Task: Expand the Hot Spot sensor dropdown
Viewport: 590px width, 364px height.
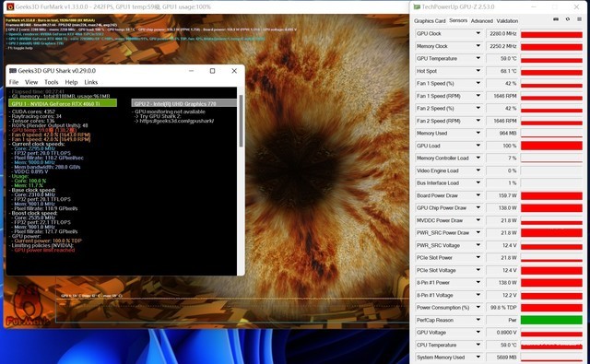Action: (x=478, y=70)
